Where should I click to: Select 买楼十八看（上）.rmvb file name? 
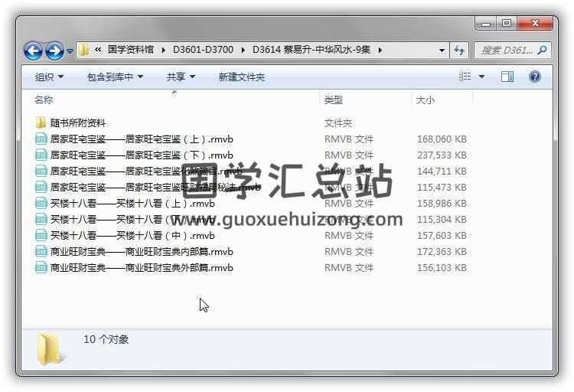(132, 204)
